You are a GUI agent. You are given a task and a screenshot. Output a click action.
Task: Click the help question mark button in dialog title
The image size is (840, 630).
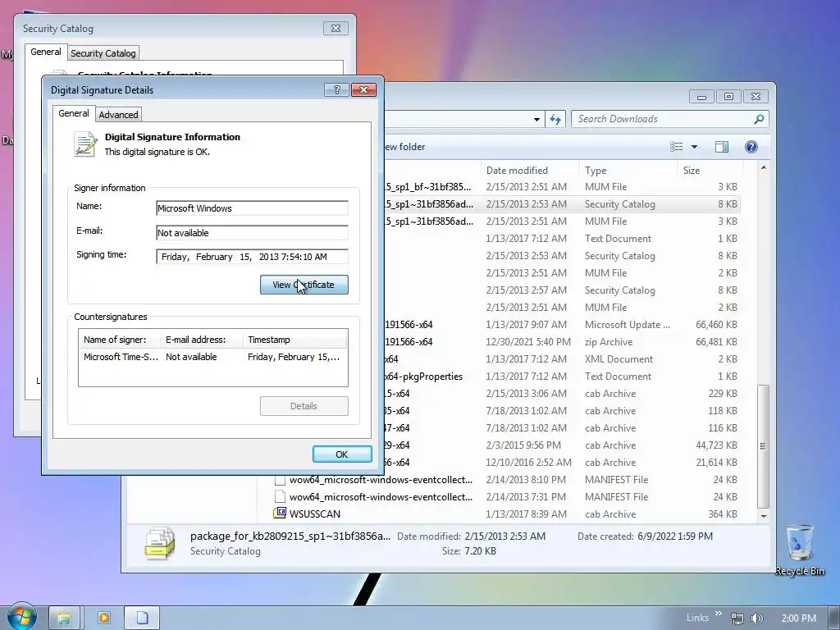[336, 89]
